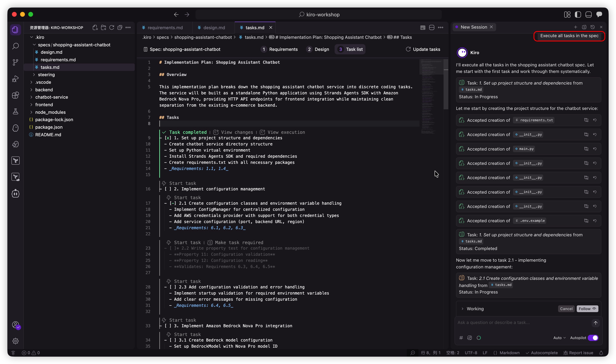Open the Kiro ghost panel in activity bar
Viewport: 616px width, 364px height.
point(16,128)
